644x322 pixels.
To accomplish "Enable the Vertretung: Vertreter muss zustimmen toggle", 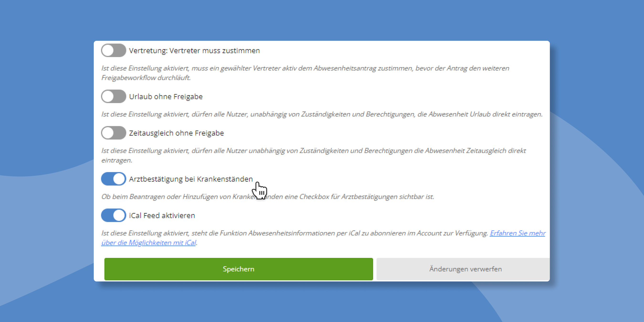I will pos(113,51).
